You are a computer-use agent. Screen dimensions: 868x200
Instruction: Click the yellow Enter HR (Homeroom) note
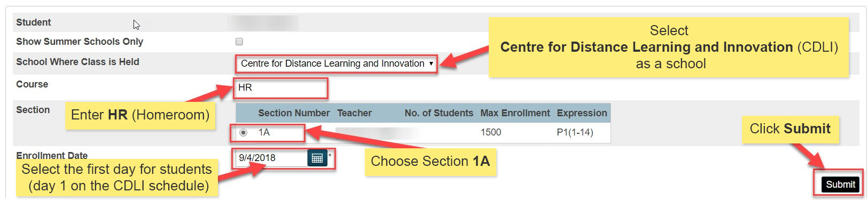140,115
